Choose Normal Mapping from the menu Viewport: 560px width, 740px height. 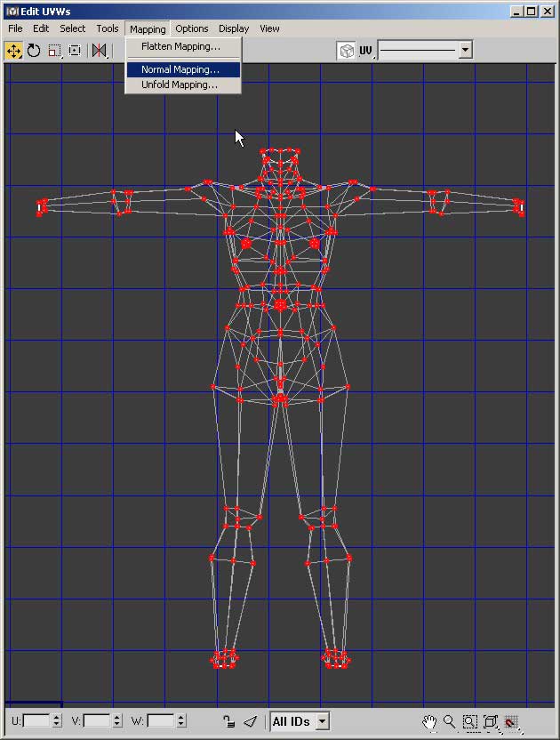click(180, 69)
